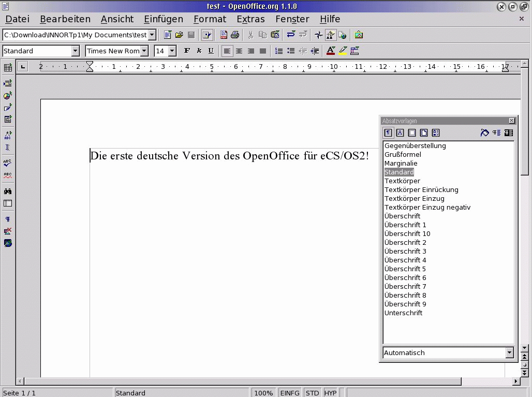Select the Grußformel paragraph style
Viewport: 532px width, 397px height.
click(x=403, y=154)
